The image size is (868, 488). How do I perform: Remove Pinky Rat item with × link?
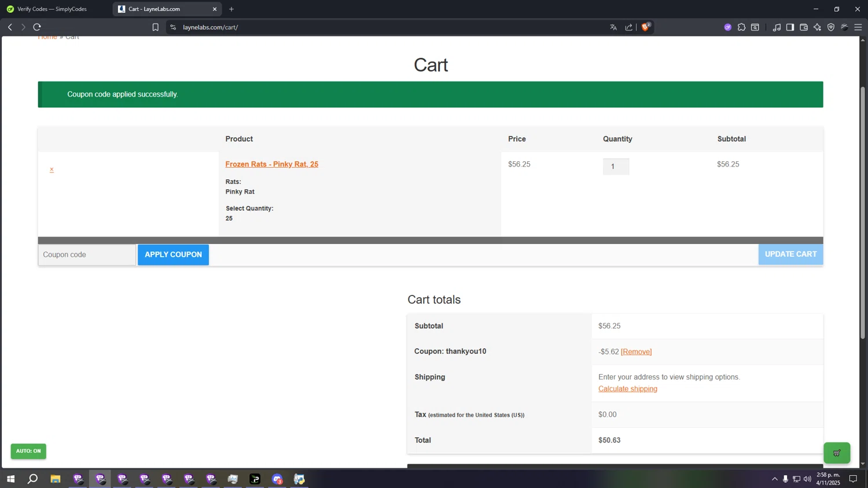pos(52,169)
